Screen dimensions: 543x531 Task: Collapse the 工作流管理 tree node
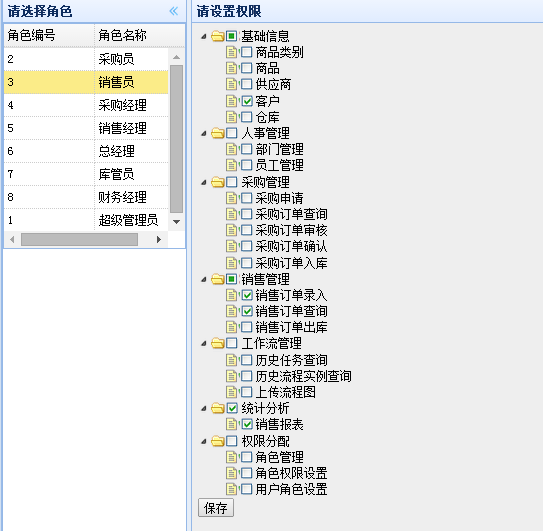coord(204,344)
